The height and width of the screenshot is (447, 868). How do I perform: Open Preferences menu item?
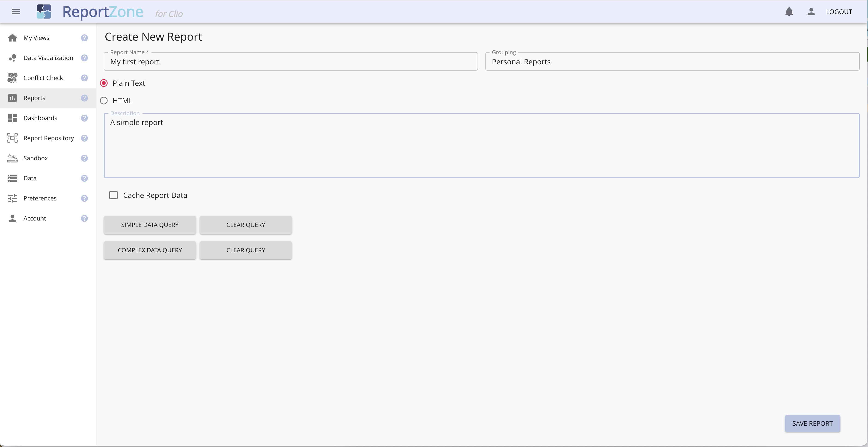point(48,198)
